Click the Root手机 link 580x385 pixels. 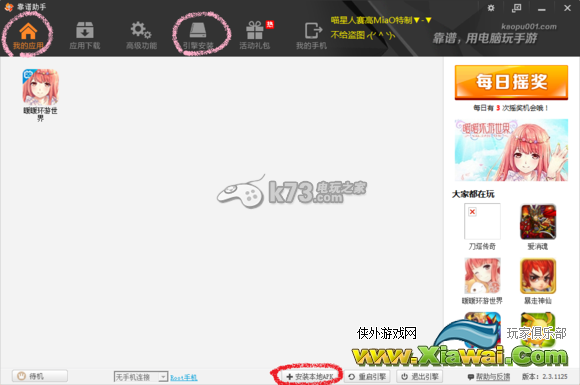tap(183, 378)
